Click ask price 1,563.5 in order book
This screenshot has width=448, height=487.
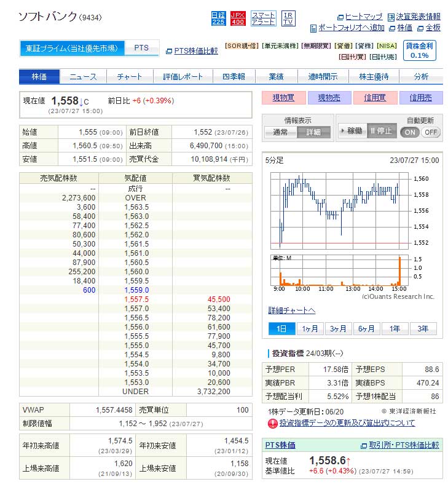click(x=136, y=207)
